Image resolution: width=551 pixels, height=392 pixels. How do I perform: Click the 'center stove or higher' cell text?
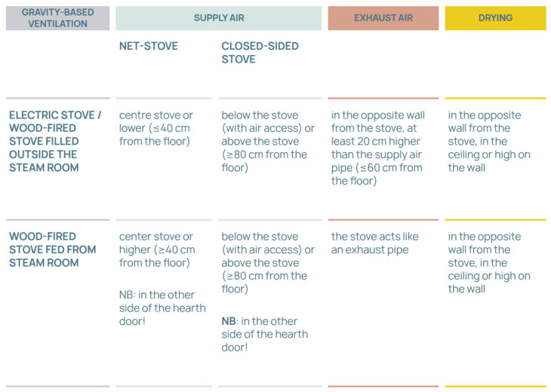coord(156,250)
